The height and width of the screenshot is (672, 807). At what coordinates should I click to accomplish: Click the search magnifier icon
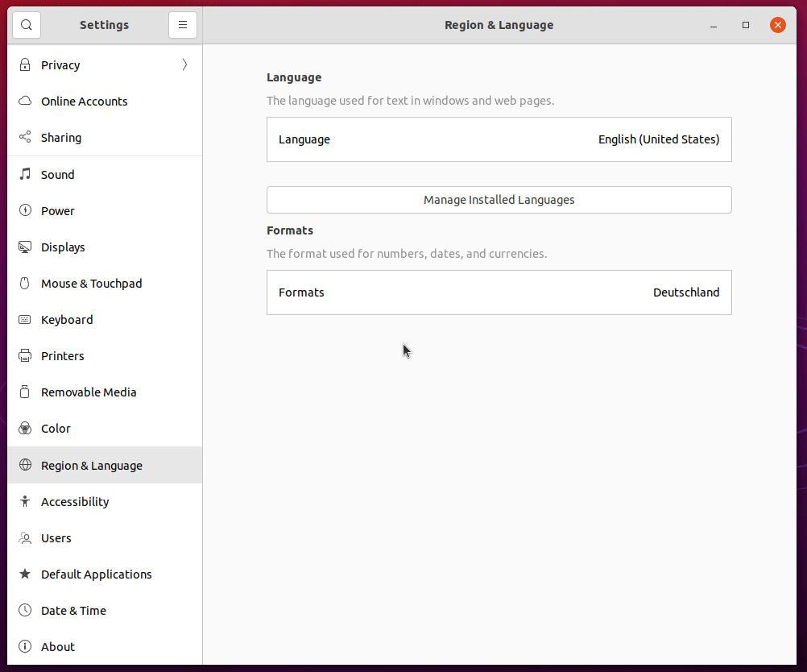26,25
